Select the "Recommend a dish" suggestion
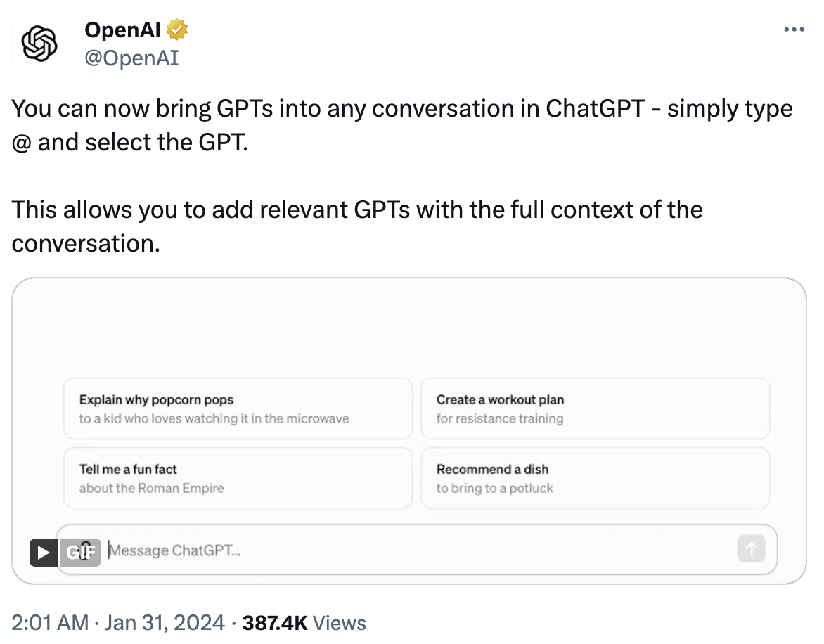This screenshot has height=644, width=824. tap(595, 478)
